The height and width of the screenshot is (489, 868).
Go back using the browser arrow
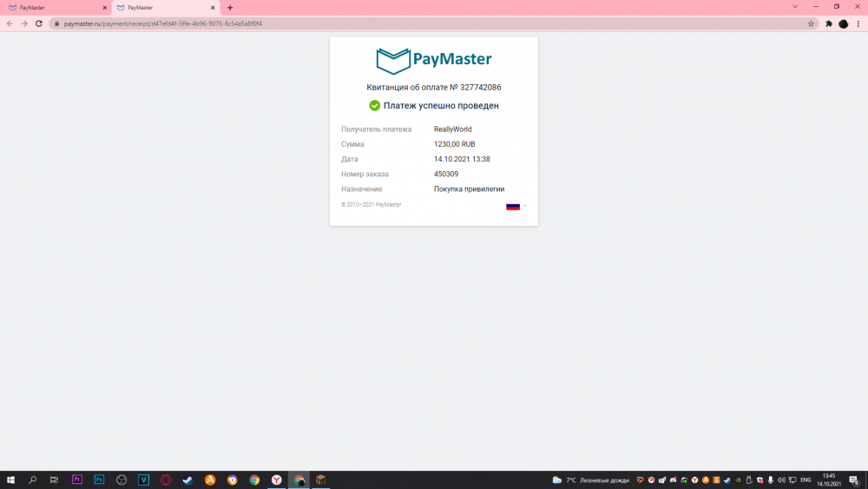click(10, 23)
